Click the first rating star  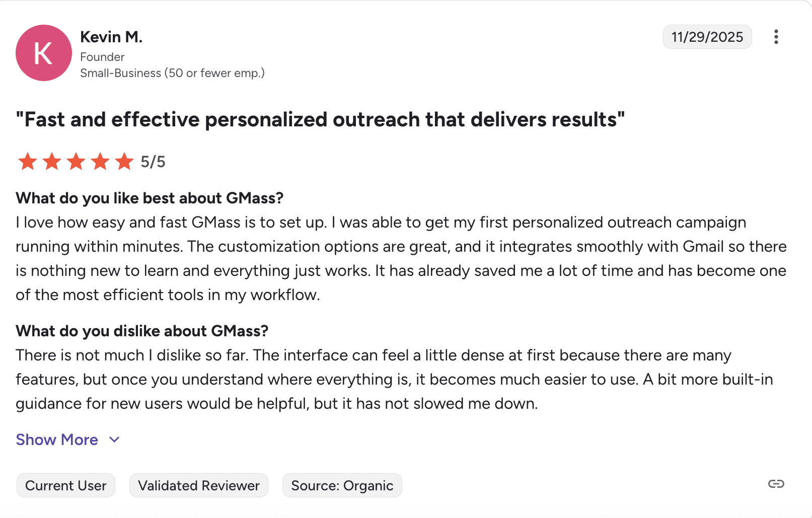pyautogui.click(x=28, y=162)
